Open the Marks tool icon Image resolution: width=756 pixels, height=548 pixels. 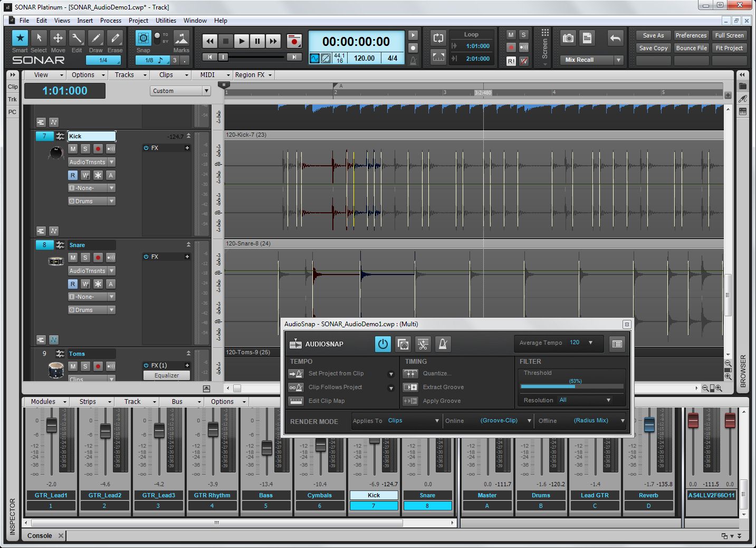pyautogui.click(x=181, y=38)
